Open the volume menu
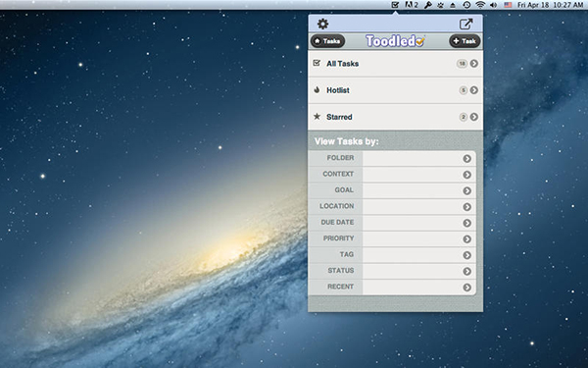The height and width of the screenshot is (368, 588). click(494, 5)
